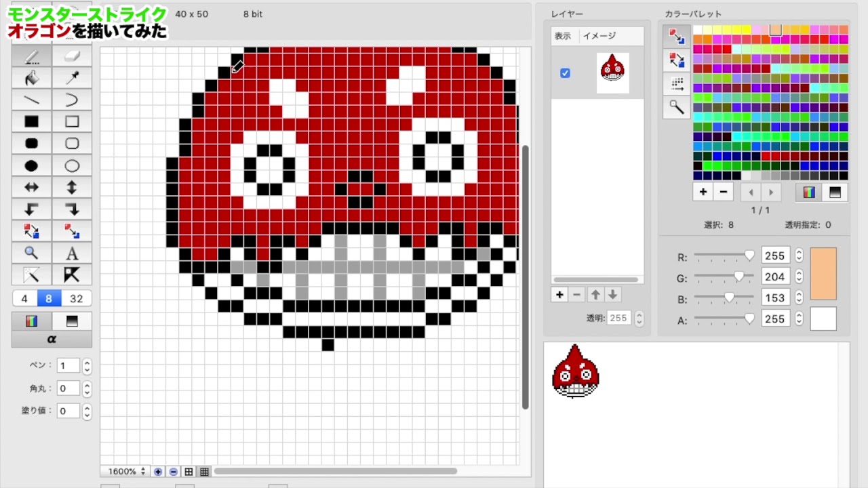
Task: Select the text tool
Action: [72, 253]
